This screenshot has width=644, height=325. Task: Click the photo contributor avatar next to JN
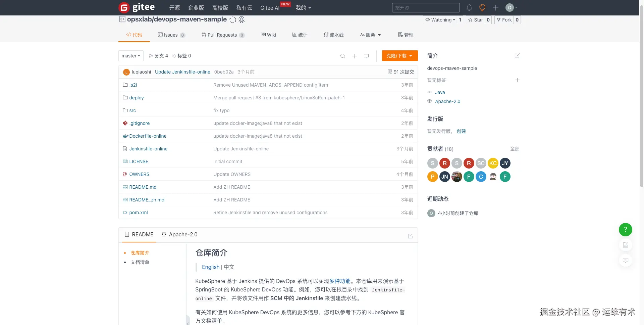[457, 177]
